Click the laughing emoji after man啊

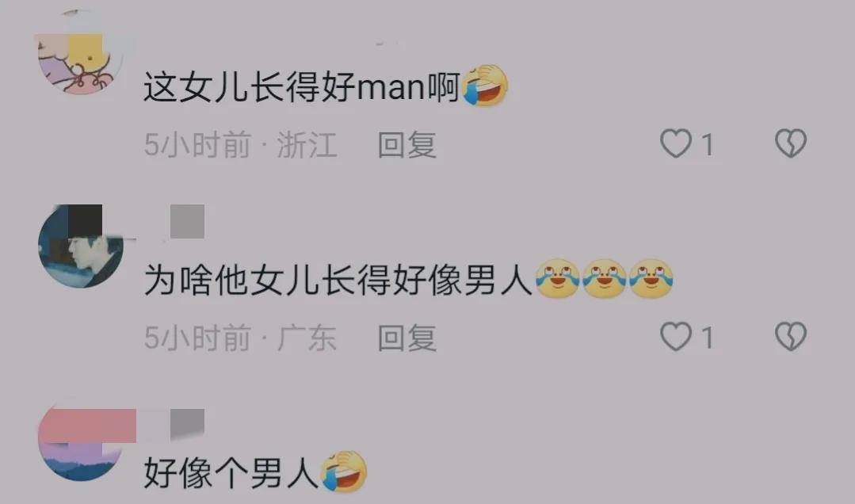(485, 86)
